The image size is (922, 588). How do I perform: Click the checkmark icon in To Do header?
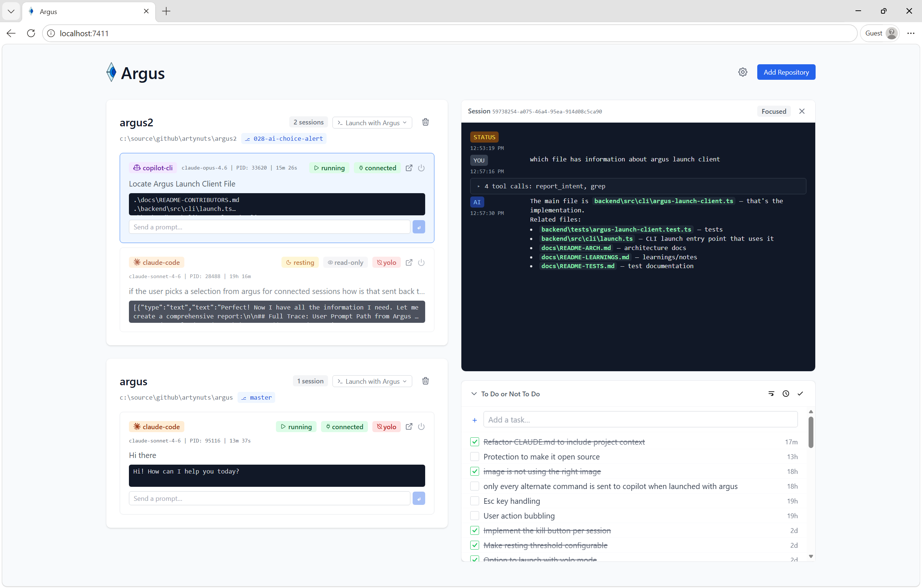(800, 393)
